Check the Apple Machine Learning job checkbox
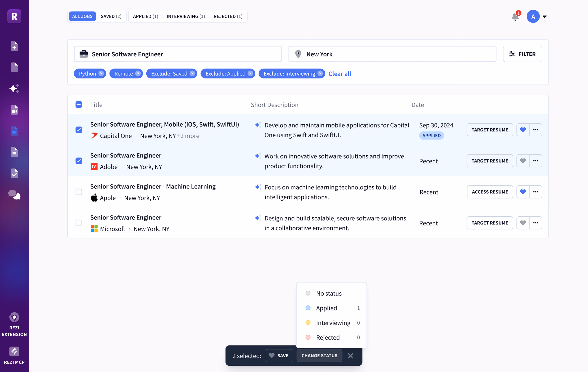Viewport: 588px width, 372px height. pos(79,192)
